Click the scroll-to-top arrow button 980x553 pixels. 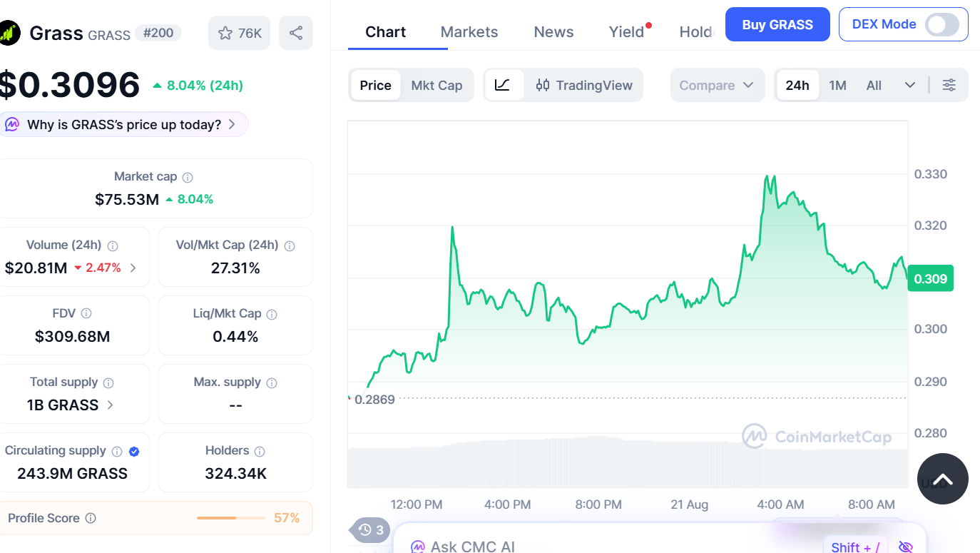click(x=943, y=479)
